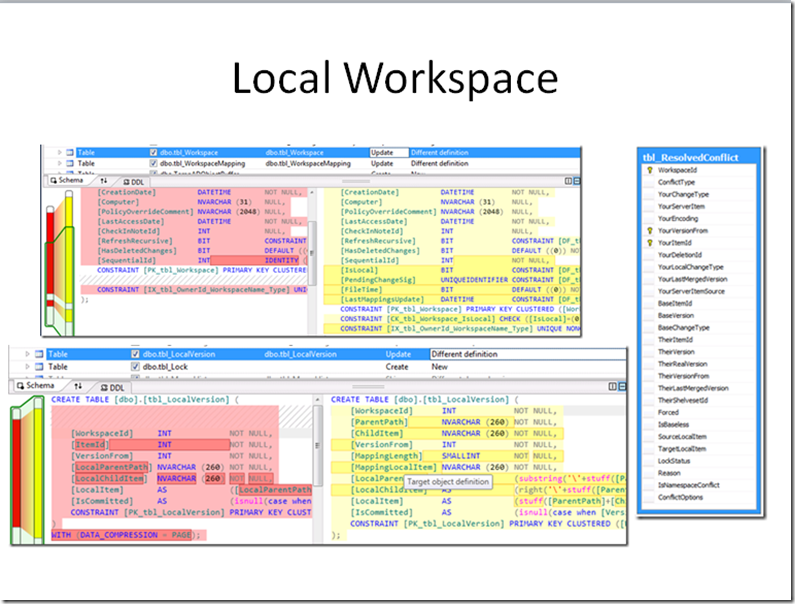The image size is (795, 604).
Task: Select IsNamespaceConflict column
Action: tap(689, 485)
